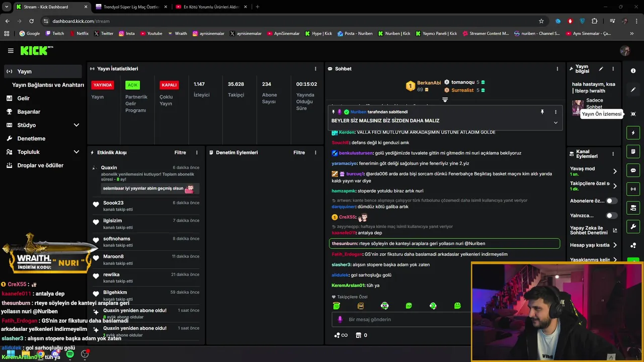This screenshot has width=644, height=362.
Task: Click the lightning bolt icon in right toolbar
Action: [x=633, y=133]
